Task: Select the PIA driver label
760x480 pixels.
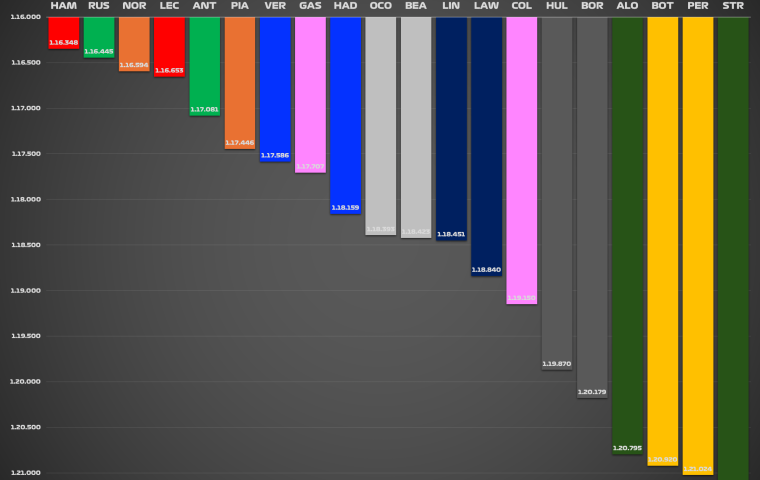Action: (x=240, y=6)
